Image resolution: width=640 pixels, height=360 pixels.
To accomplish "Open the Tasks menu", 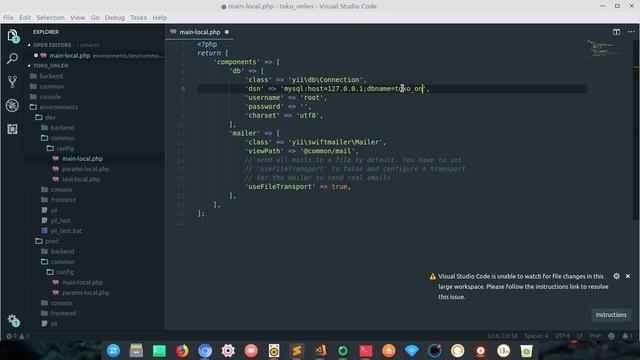I will (x=138, y=18).
